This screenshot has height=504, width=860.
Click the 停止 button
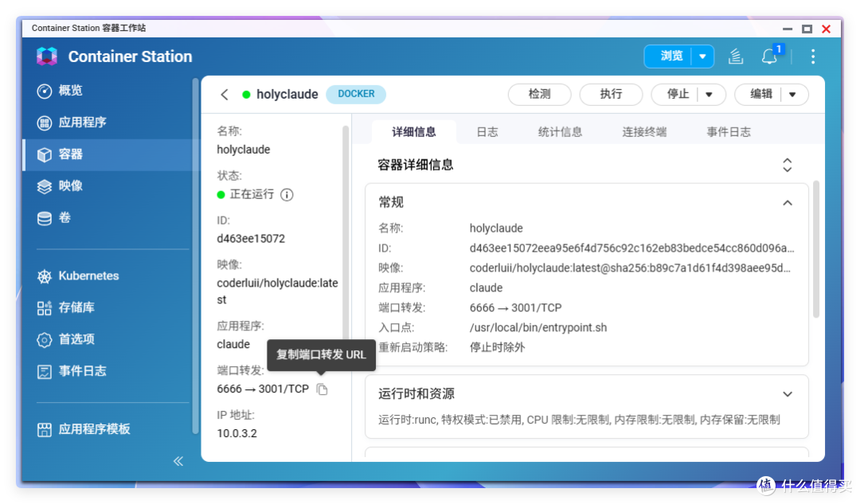click(678, 94)
